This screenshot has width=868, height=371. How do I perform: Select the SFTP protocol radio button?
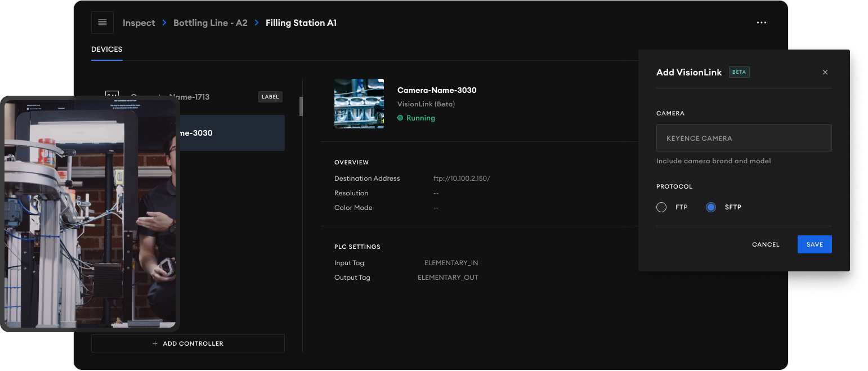click(x=711, y=207)
